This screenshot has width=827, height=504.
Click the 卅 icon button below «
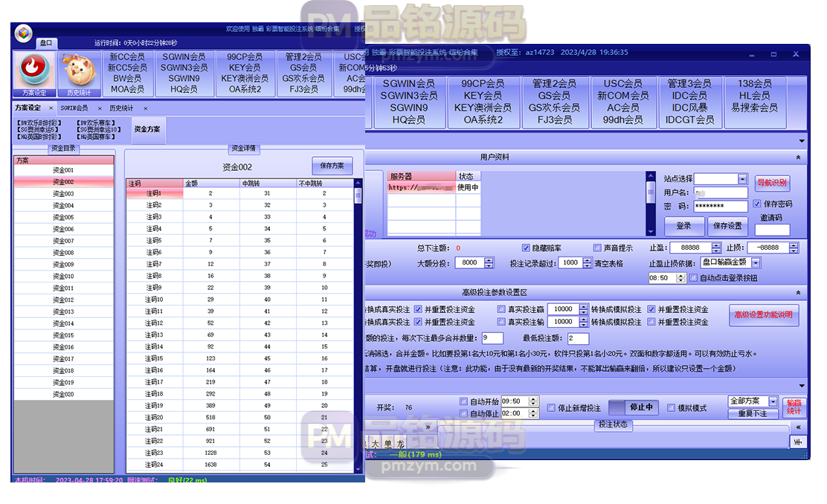click(x=798, y=442)
